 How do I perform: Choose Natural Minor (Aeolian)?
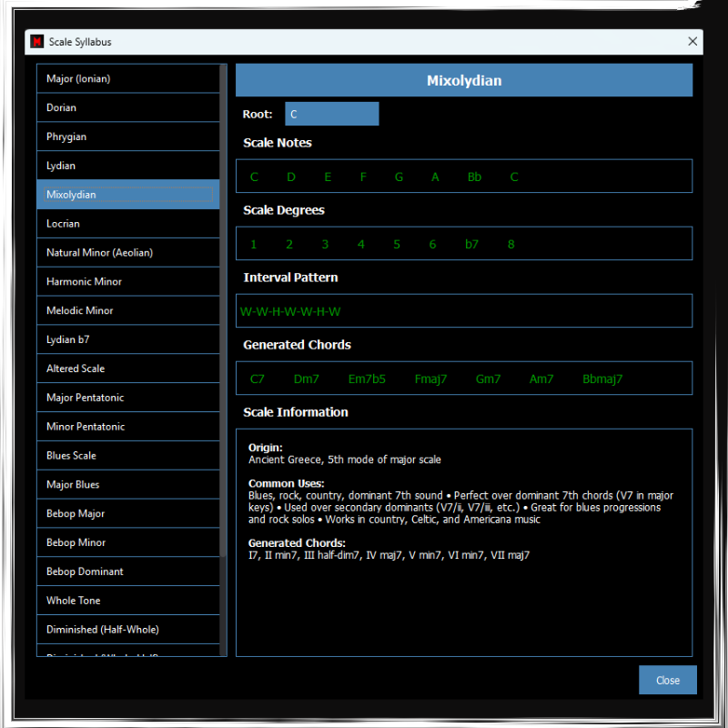pyautogui.click(x=127, y=253)
